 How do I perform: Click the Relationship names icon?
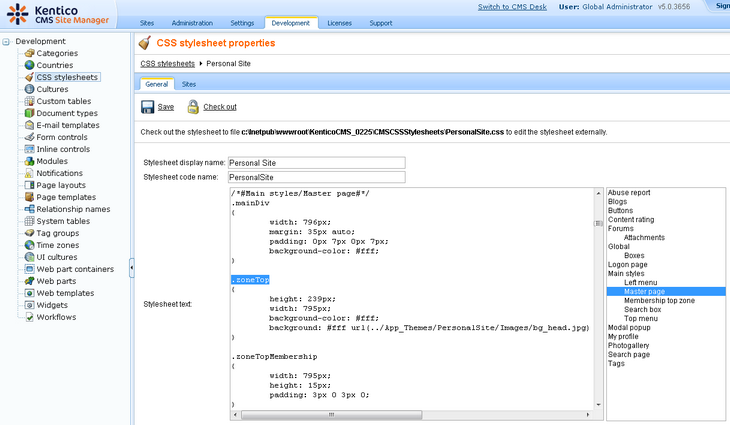29,209
